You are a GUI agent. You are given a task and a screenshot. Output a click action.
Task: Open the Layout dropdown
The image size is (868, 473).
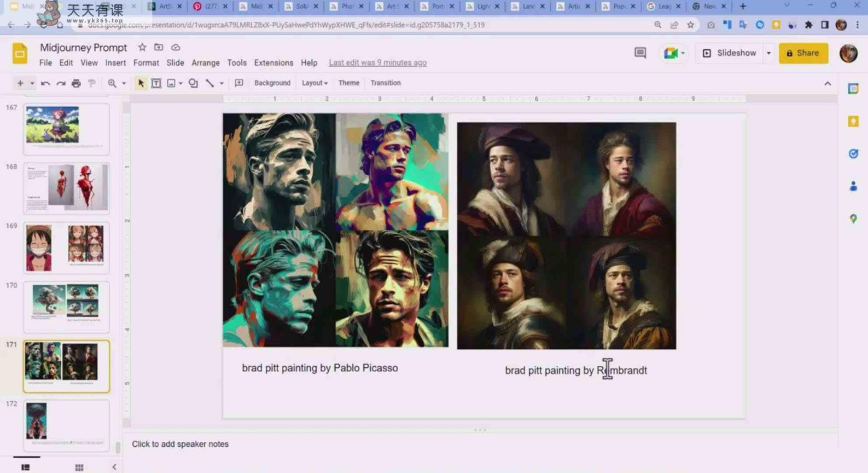coord(314,83)
